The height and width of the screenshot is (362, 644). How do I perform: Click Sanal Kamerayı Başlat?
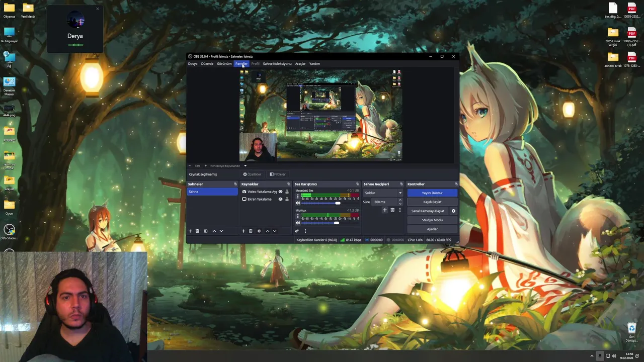tap(428, 211)
